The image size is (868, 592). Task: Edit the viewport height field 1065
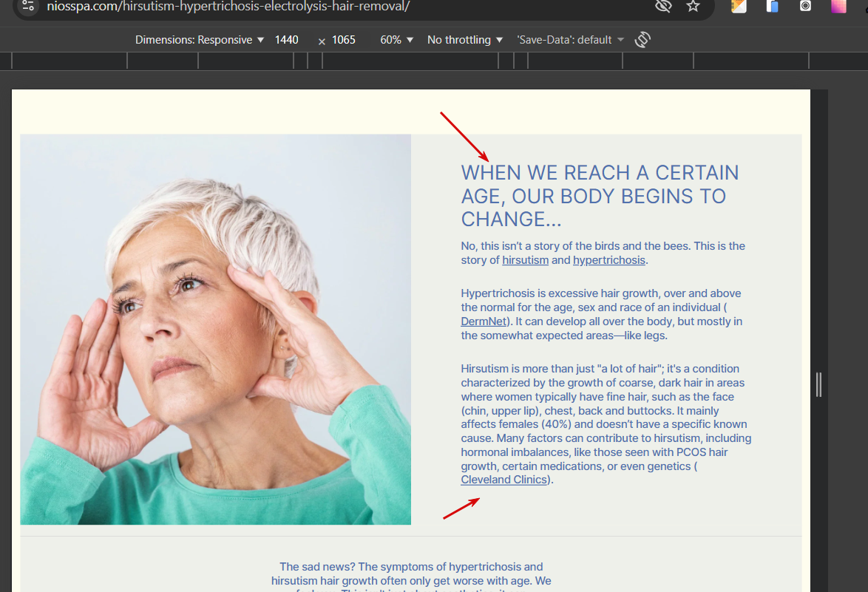(343, 40)
